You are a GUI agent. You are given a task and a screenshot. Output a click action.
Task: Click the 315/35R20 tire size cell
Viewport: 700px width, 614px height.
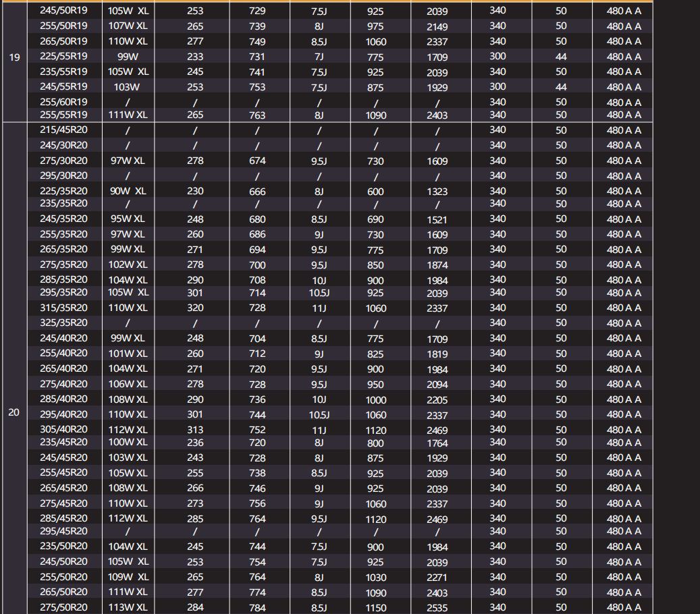click(63, 308)
